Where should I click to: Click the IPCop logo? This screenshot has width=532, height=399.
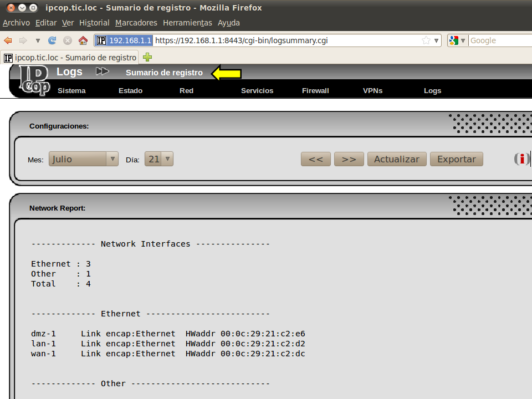pyautogui.click(x=33, y=80)
